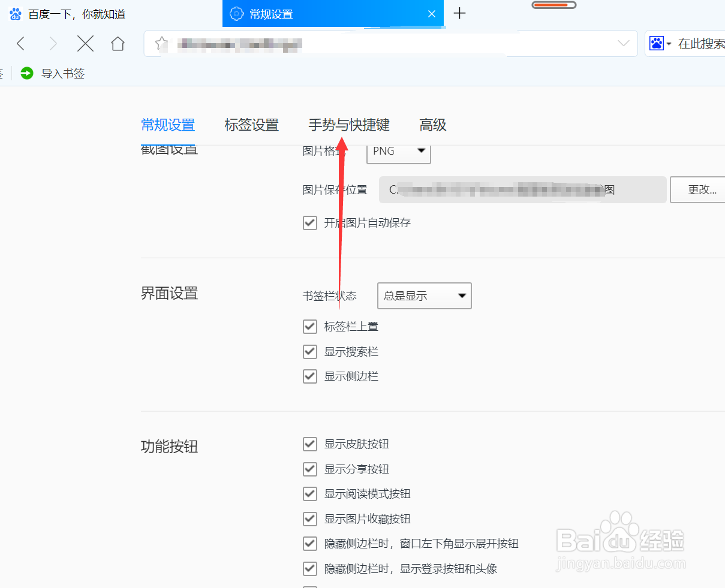Switch to the 高级 settings tab
The width and height of the screenshot is (725, 588).
pos(432,125)
